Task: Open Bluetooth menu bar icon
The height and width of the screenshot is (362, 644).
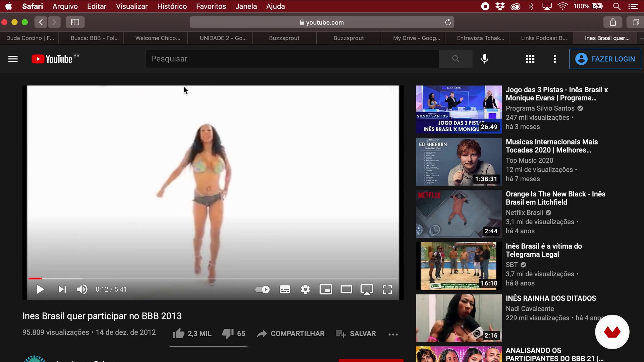Action: (531, 6)
